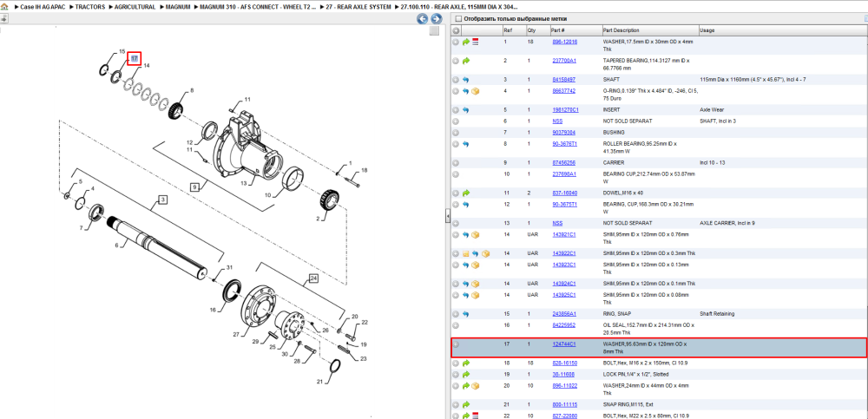The image size is (868, 419).
Task: Click blue arrow for RING, SNAP 243856A1
Action: click(x=466, y=314)
